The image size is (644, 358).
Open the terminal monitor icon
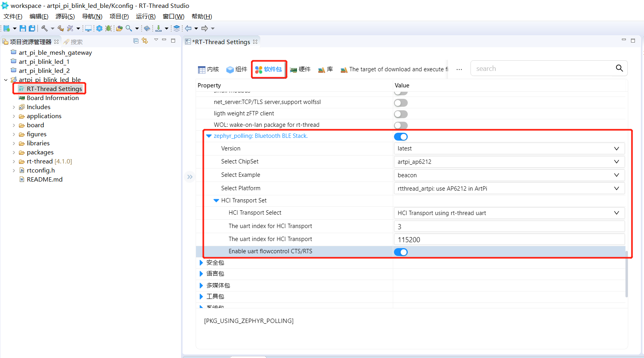(88, 28)
